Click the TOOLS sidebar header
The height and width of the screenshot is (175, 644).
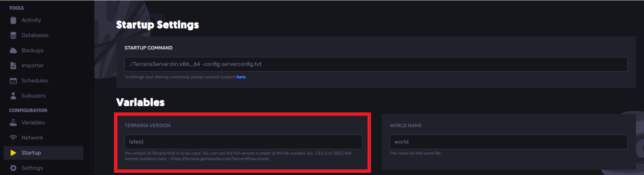tap(16, 8)
